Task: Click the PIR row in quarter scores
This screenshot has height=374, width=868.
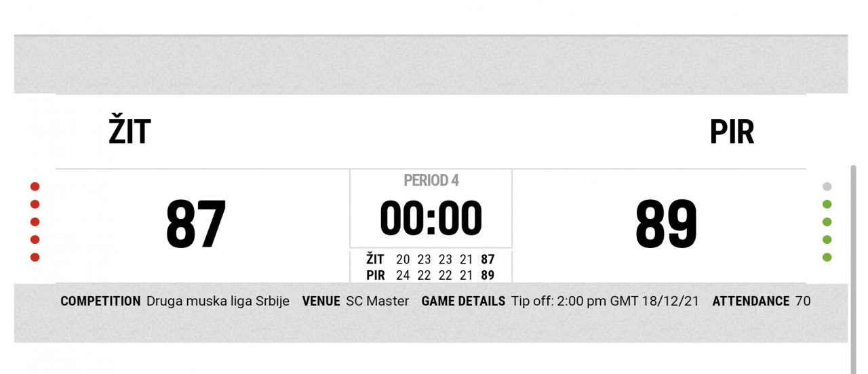Action: pyautogui.click(x=430, y=276)
